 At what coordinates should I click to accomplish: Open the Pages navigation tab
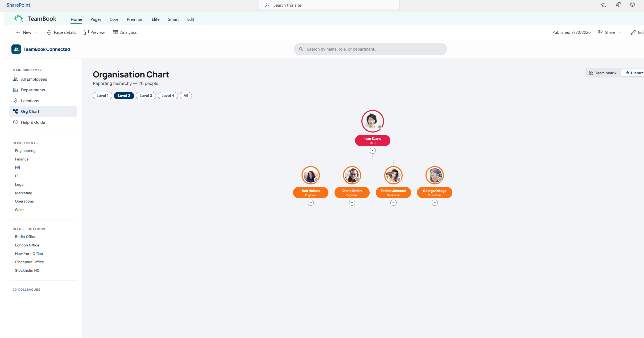point(96,19)
